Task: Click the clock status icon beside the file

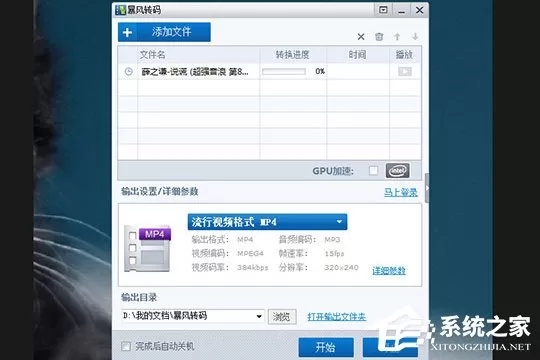Action: pyautogui.click(x=128, y=72)
